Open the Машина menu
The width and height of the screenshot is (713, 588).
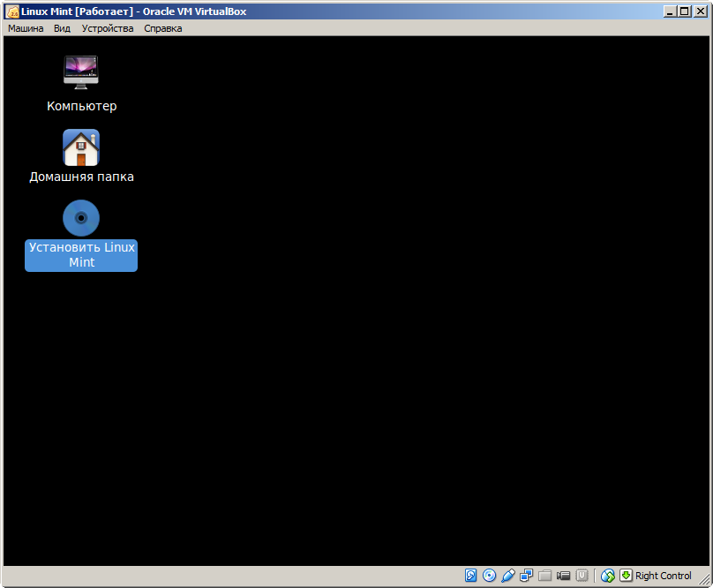click(x=26, y=28)
